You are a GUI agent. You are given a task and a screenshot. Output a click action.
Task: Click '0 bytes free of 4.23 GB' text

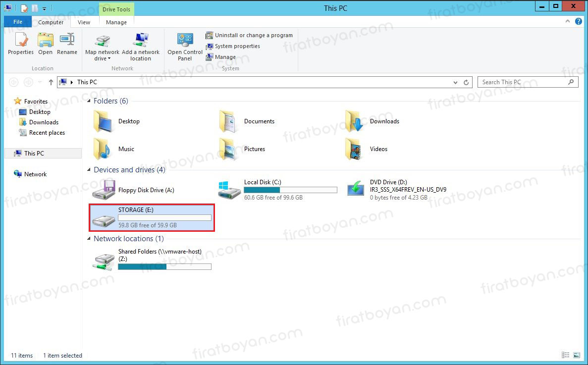coord(398,198)
